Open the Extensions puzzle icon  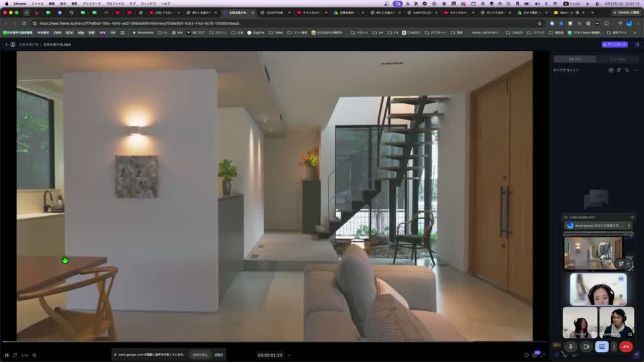(606, 23)
